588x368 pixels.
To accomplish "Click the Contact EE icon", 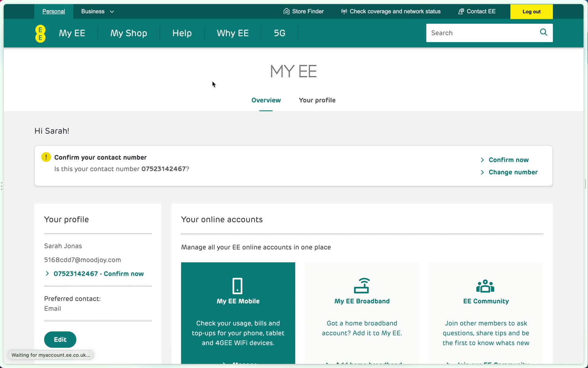I will point(461,11).
